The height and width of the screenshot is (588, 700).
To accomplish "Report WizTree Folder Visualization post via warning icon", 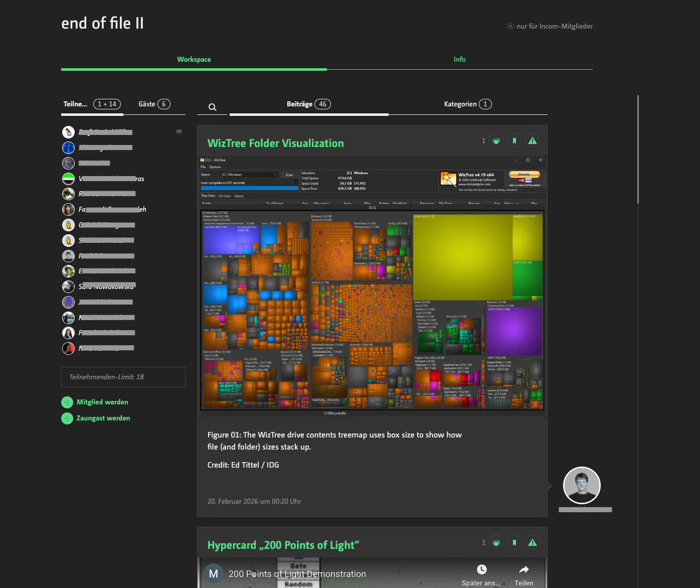I will tap(533, 141).
